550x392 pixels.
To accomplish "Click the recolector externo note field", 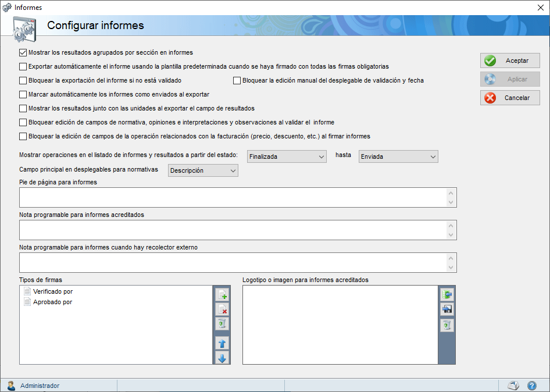I will click(233, 262).
